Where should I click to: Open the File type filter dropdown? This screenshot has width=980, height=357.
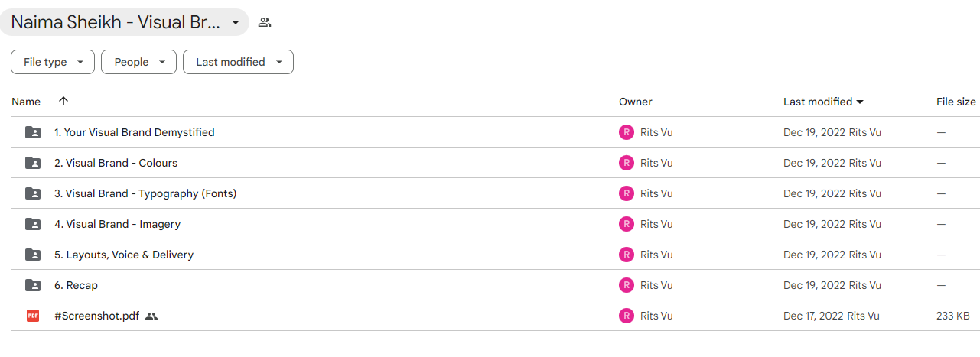(x=53, y=62)
